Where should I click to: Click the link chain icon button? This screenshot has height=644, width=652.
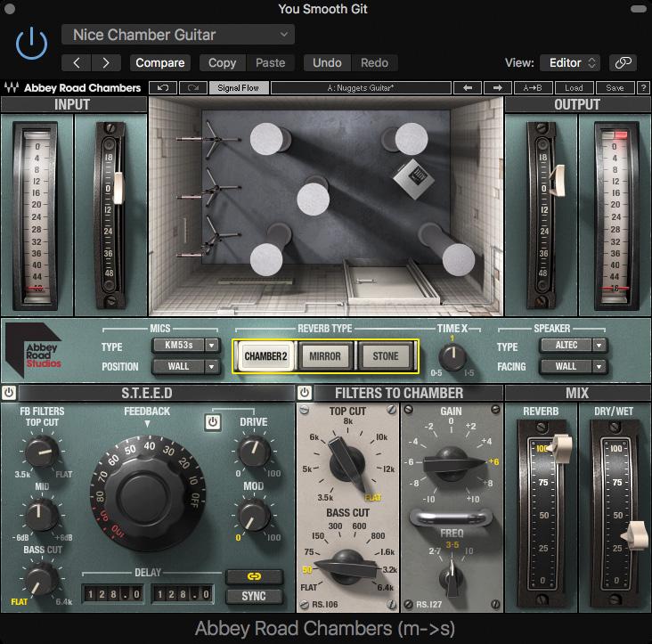pyautogui.click(x=623, y=62)
